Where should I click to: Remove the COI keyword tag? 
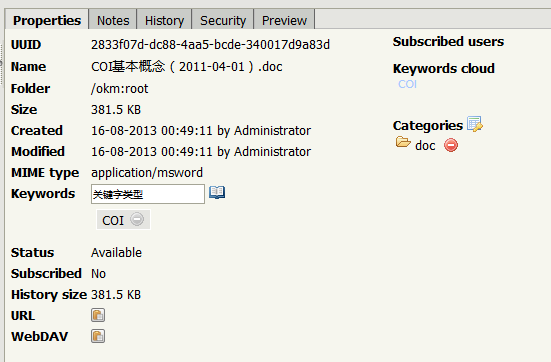[x=137, y=219]
